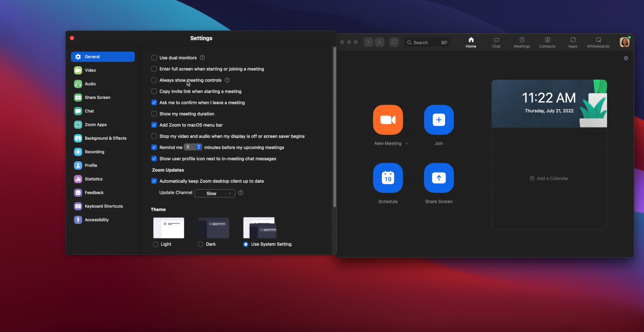Uncheck Ask me to confirm when I leave
644x332 pixels.
(x=154, y=103)
